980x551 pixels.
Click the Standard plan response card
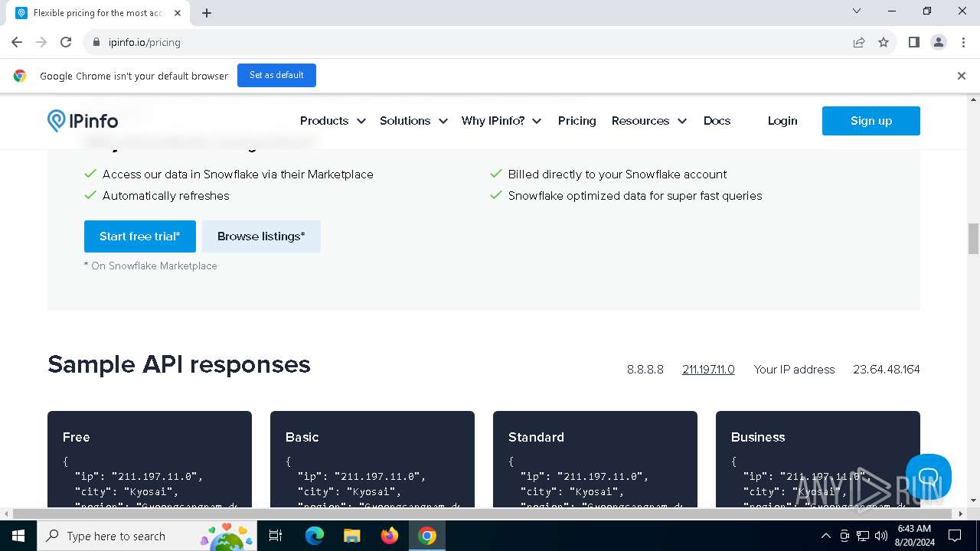(x=595, y=459)
